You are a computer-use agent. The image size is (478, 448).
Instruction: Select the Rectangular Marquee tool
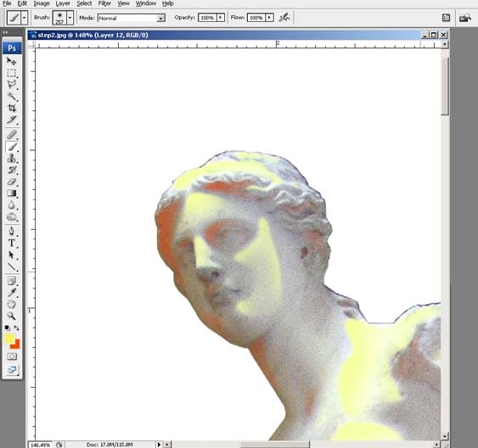coord(12,73)
